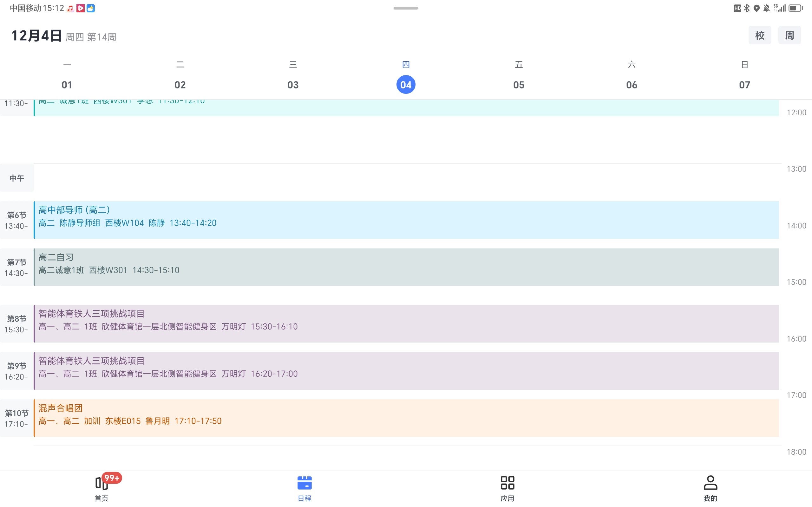Switch to school view with 校 button
Viewport: 812px width, 507px height.
point(760,35)
